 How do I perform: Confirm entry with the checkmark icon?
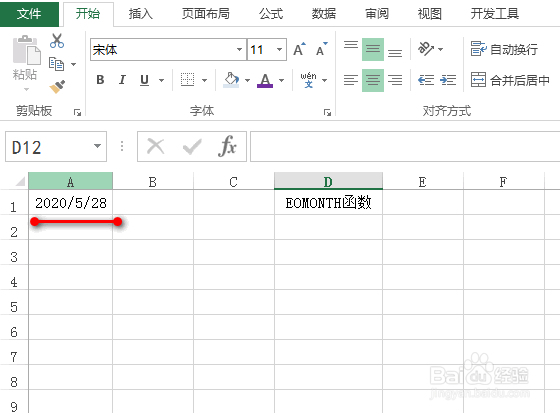pyautogui.click(x=192, y=146)
